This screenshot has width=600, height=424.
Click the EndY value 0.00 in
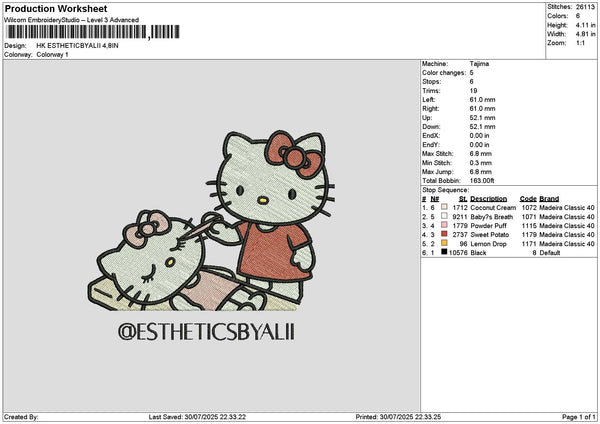click(x=479, y=145)
